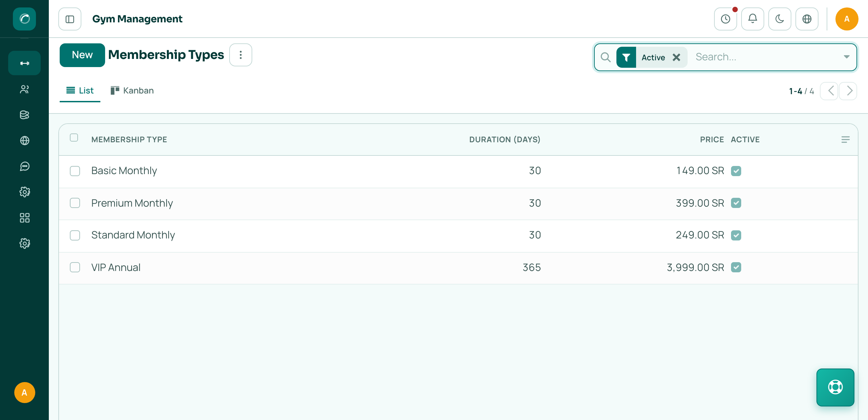The width and height of the screenshot is (868, 420).
Task: Open optional columns settings in table header
Action: tap(846, 140)
